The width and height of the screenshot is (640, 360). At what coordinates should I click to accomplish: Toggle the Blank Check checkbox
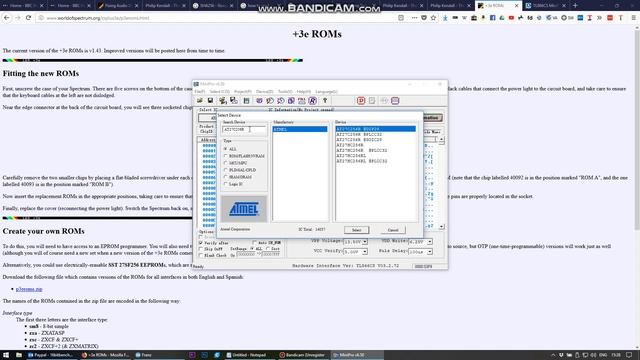pyautogui.click(x=201, y=255)
